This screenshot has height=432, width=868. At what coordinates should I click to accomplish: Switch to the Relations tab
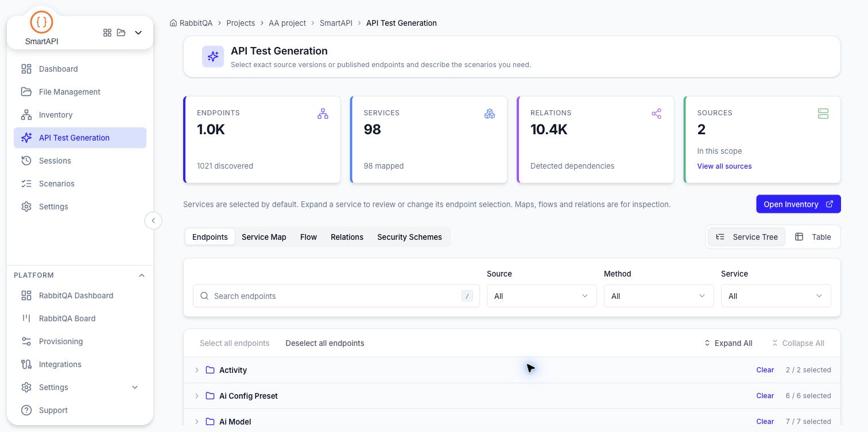[347, 237]
